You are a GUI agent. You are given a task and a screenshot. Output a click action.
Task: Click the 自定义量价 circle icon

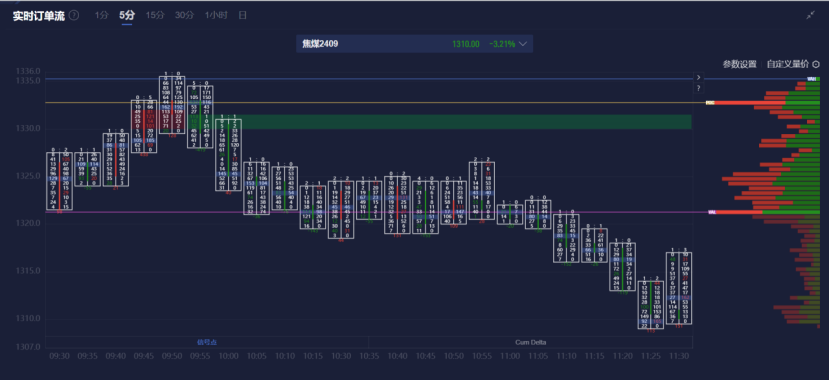coord(815,64)
